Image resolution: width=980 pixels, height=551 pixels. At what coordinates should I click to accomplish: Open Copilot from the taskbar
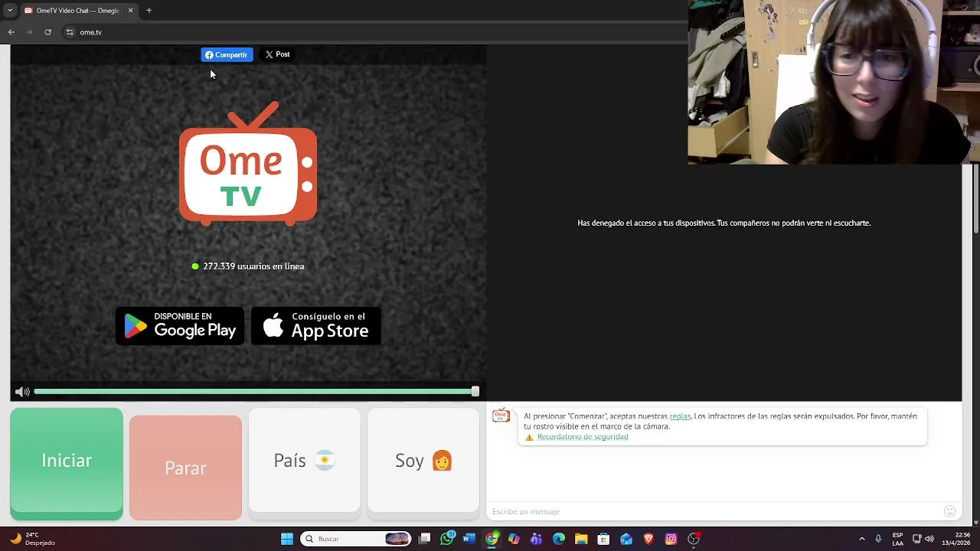click(x=514, y=539)
